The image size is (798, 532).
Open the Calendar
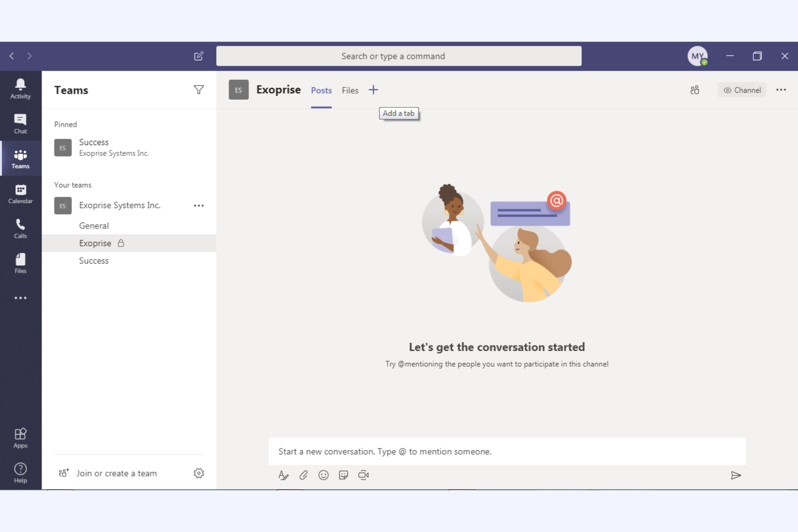(20, 192)
